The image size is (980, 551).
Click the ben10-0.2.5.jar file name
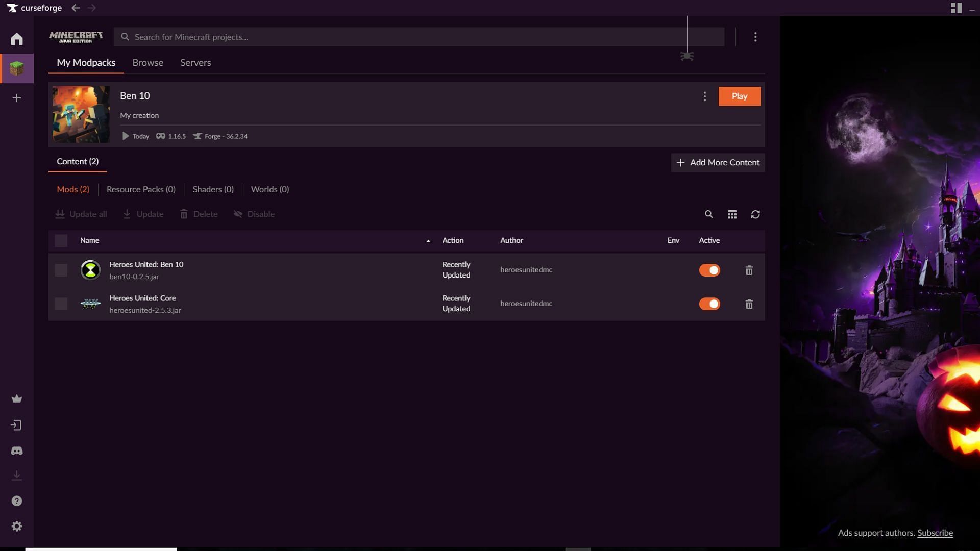(x=134, y=277)
